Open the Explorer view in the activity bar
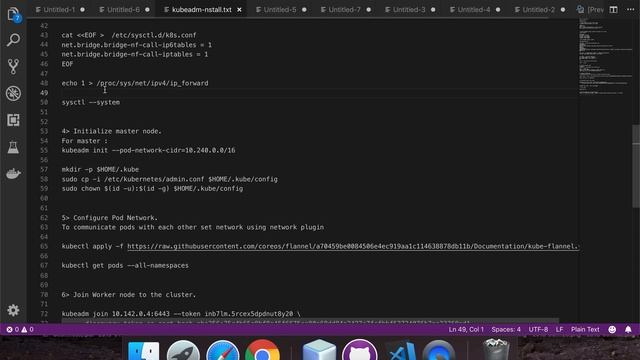The height and width of the screenshot is (360, 640). [x=13, y=15]
